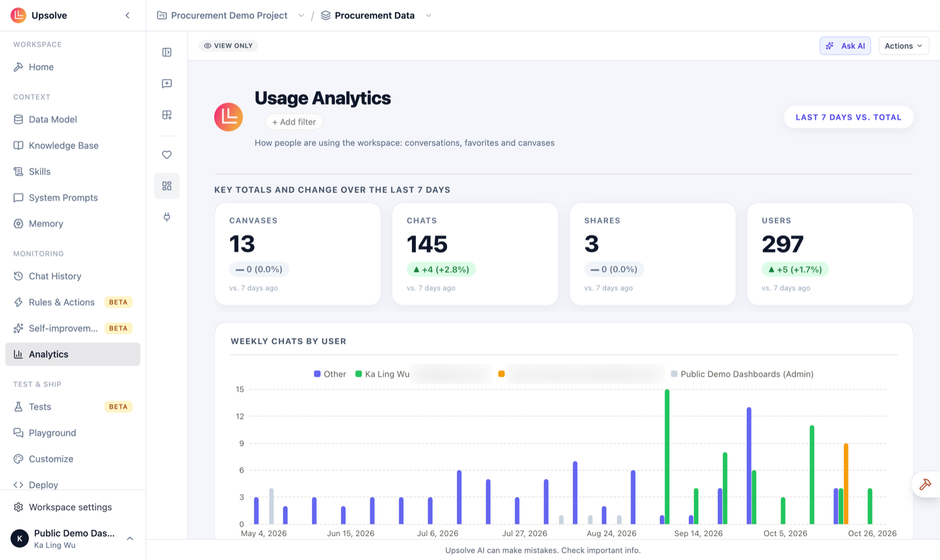
Task: Expand the Ka Ling Wu account menu
Action: 73,538
